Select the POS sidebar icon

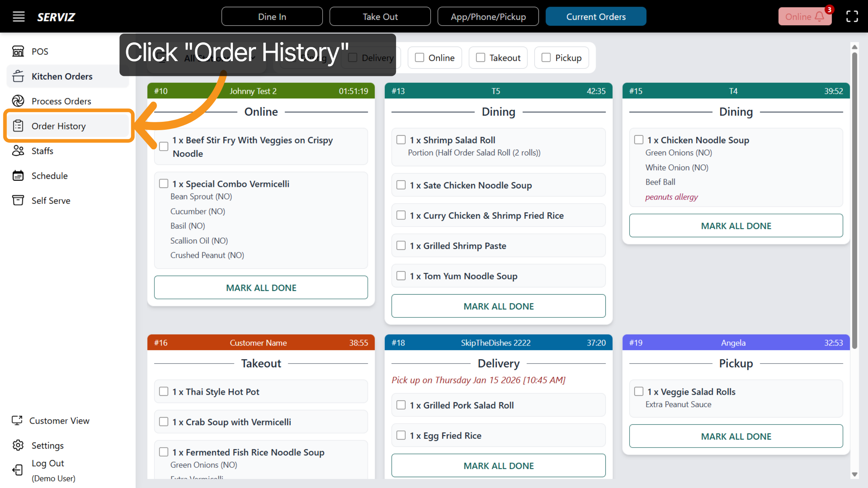click(18, 51)
